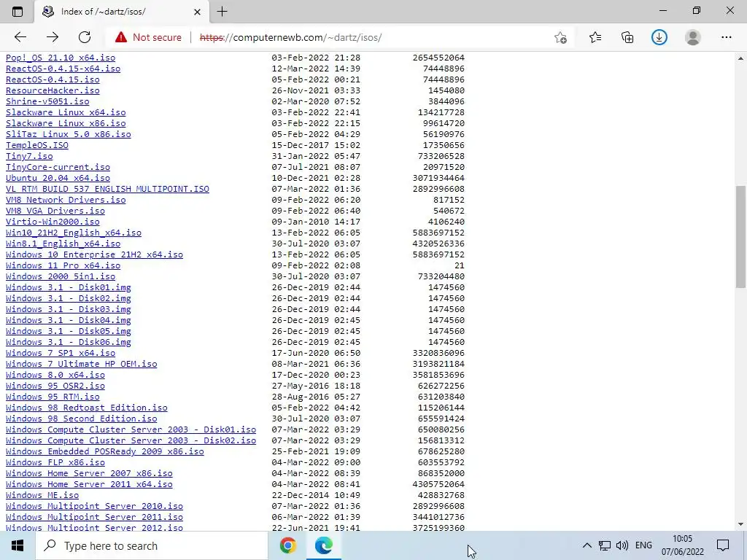Download Windows 7 SP1 x64.iso
Viewport: 747px width, 560px height.
point(61,354)
